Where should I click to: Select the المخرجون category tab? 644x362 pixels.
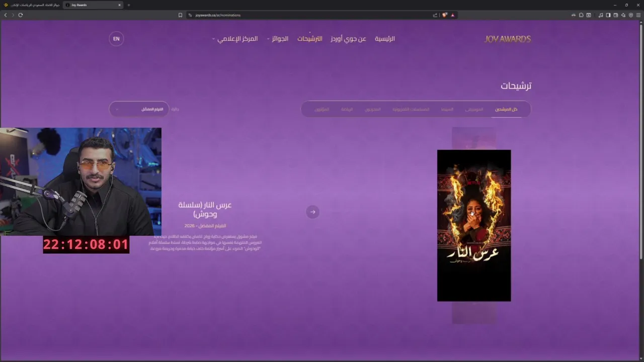click(373, 109)
